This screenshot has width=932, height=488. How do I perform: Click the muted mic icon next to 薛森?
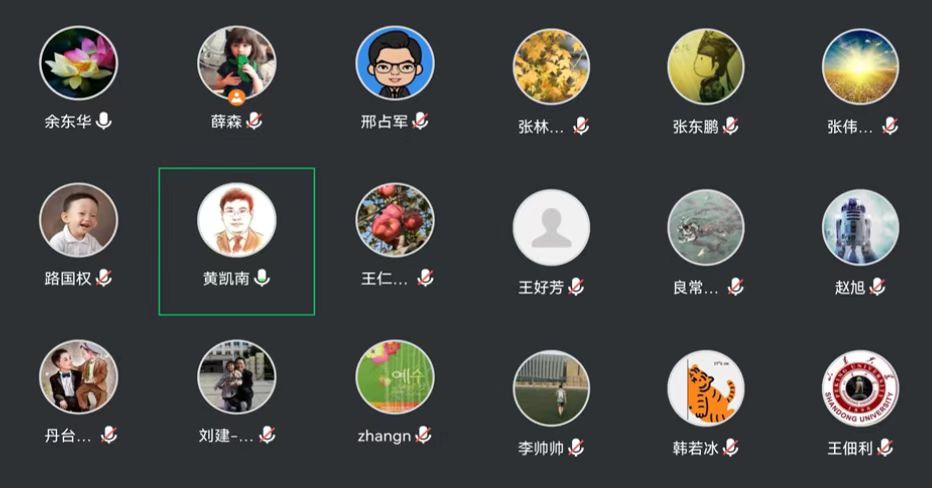point(254,121)
